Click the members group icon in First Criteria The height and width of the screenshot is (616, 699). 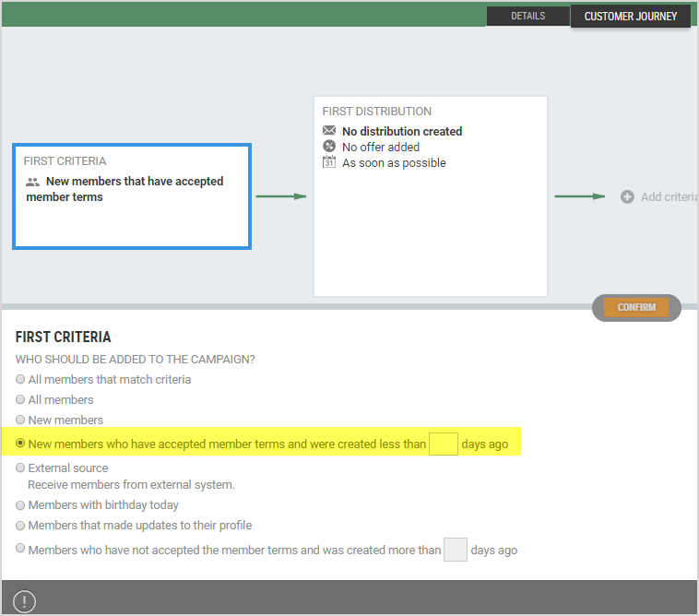coord(33,183)
